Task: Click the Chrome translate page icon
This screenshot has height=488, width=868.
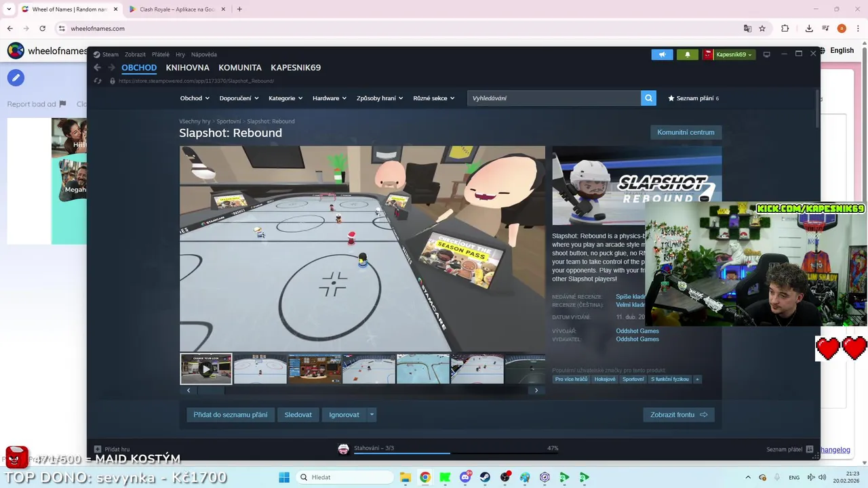Action: (x=747, y=28)
